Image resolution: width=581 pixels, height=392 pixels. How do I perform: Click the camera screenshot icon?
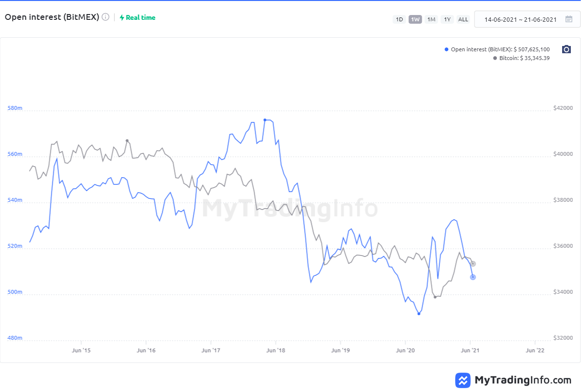[x=566, y=49]
